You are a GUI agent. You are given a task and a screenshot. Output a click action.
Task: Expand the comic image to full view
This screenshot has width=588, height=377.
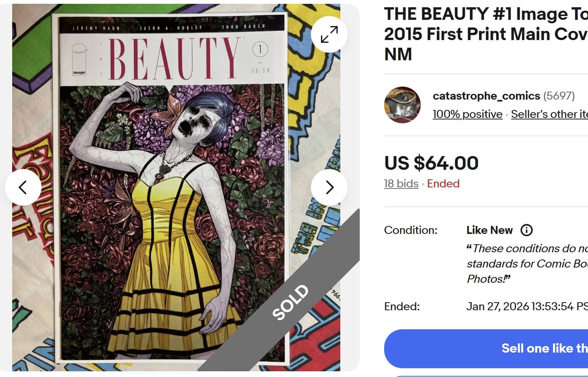pos(329,34)
